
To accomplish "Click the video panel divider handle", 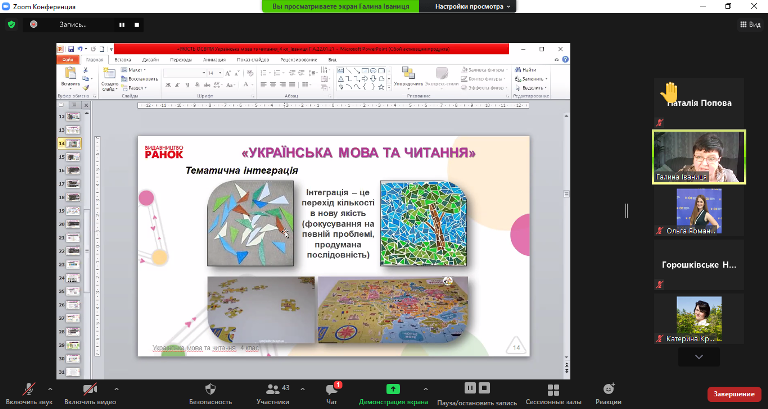I will [626, 211].
